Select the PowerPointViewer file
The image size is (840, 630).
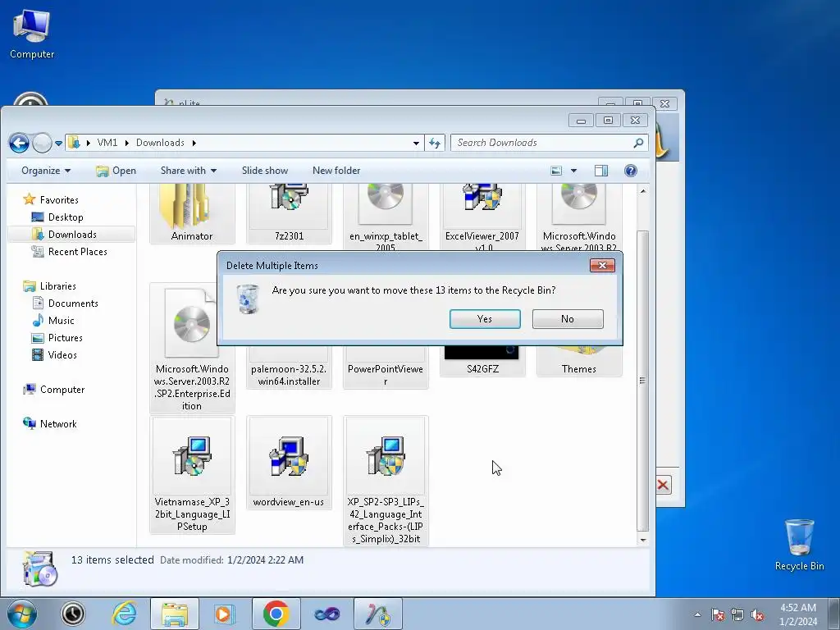(x=386, y=368)
